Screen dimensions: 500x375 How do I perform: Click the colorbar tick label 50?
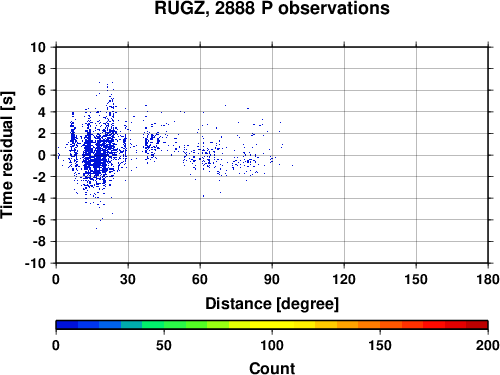[164, 345]
